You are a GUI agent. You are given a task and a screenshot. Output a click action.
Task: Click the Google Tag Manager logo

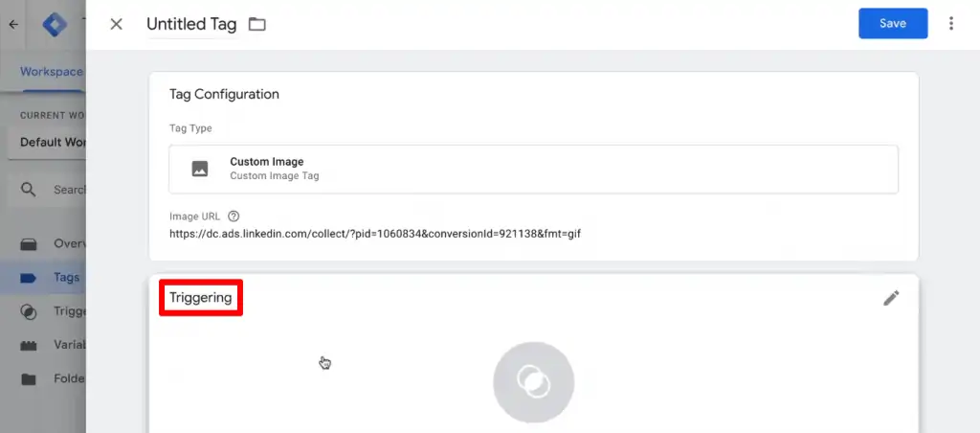coord(56,24)
